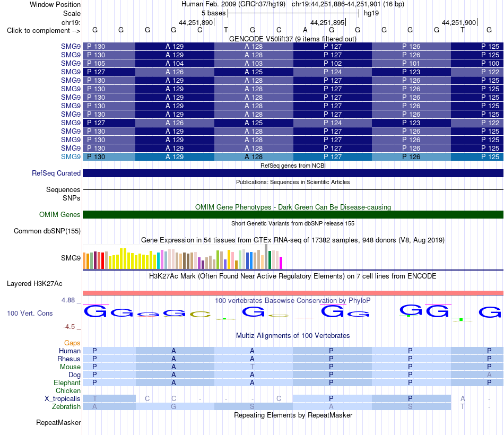Click the dark green OMIM Genes bar
Viewport: 504px width, 435px height.
(x=293, y=215)
